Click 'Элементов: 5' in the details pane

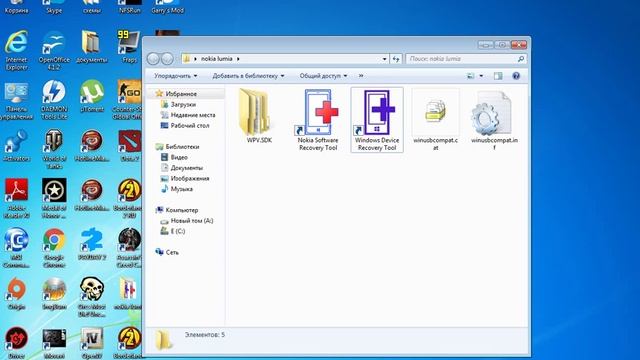coord(204,335)
